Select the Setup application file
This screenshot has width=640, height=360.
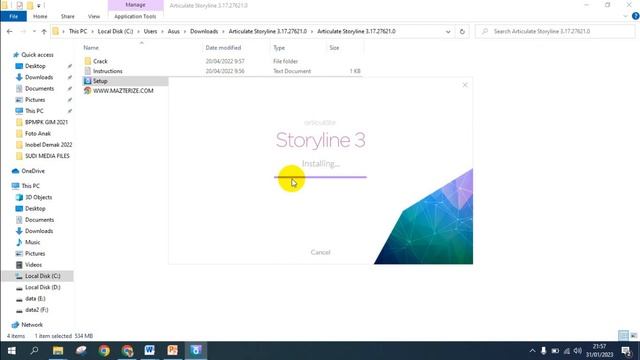pyautogui.click(x=100, y=81)
